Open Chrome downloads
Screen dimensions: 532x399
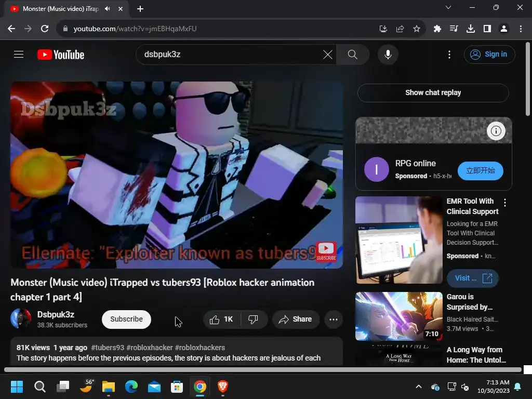tap(470, 29)
